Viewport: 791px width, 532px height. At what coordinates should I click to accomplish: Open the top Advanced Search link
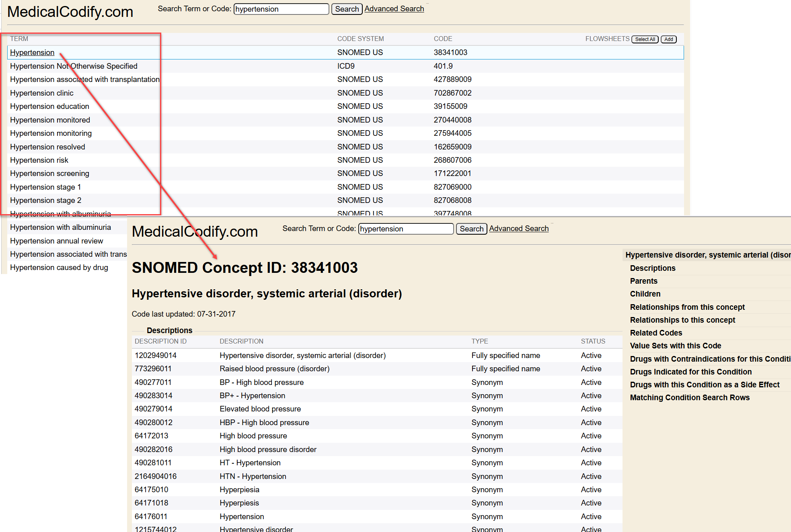click(x=394, y=9)
